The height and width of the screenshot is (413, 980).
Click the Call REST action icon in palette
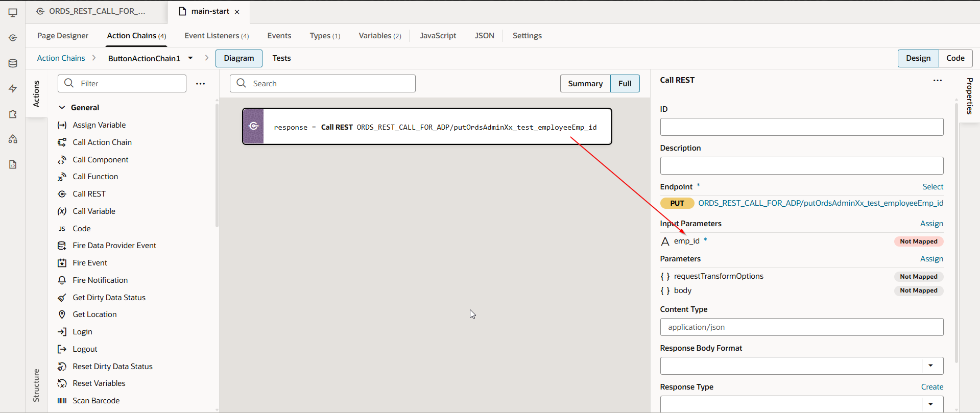click(x=62, y=194)
